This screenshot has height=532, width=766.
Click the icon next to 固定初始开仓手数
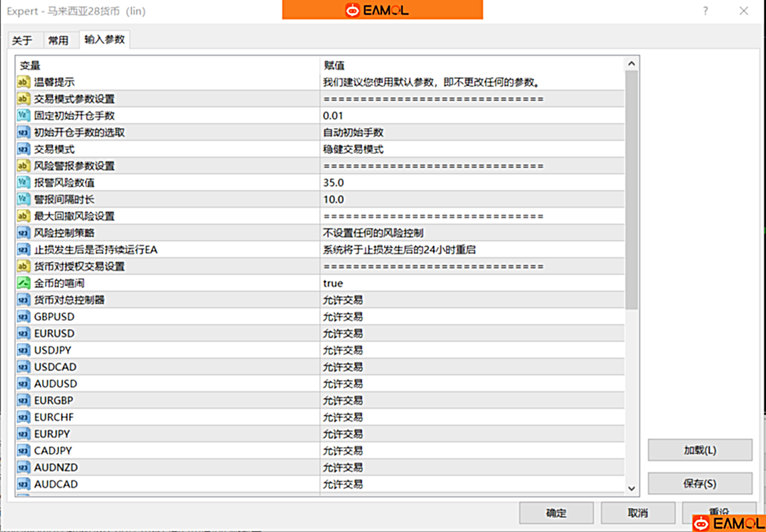click(23, 116)
